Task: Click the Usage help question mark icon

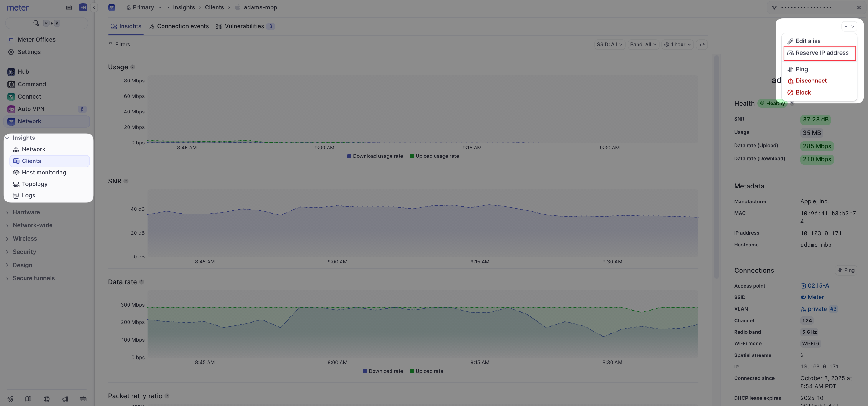Action: 132,67
